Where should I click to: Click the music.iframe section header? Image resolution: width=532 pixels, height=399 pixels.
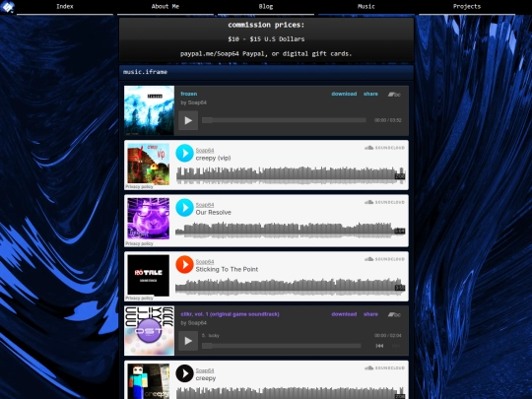(266, 72)
